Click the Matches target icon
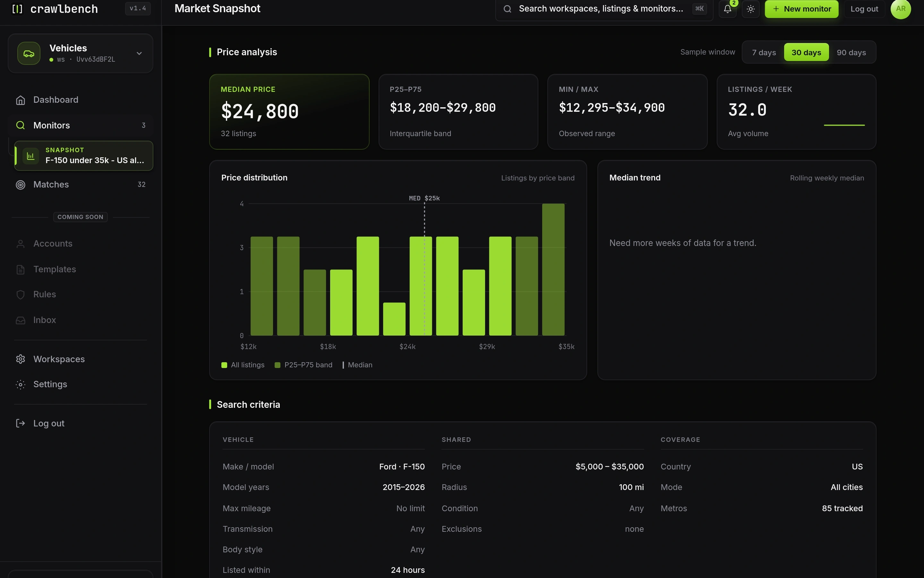Viewport: 924px width, 578px height. click(21, 185)
